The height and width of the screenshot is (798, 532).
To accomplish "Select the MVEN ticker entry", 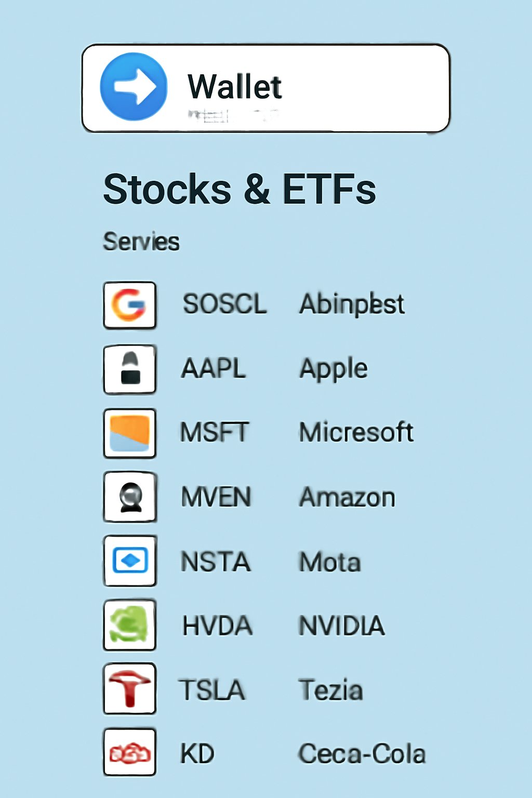I will (216, 497).
